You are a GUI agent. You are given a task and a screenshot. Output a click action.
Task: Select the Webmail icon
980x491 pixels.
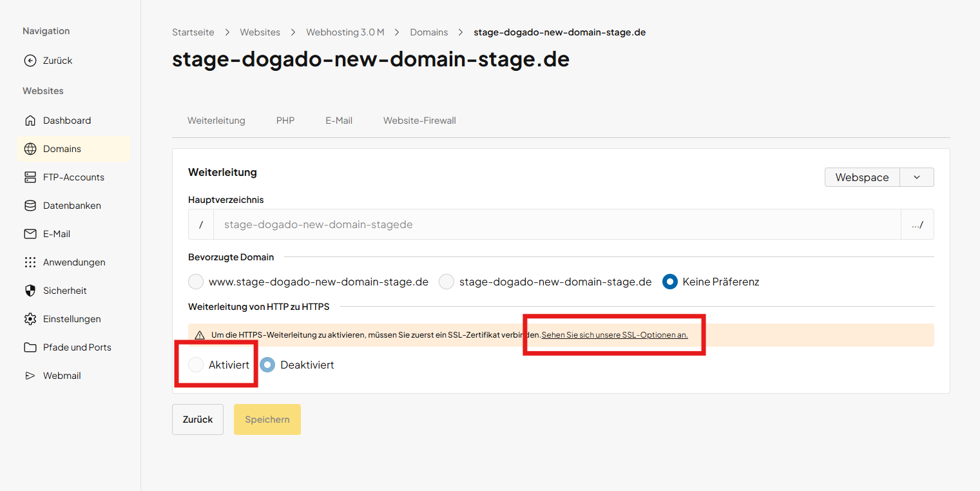[30, 376]
